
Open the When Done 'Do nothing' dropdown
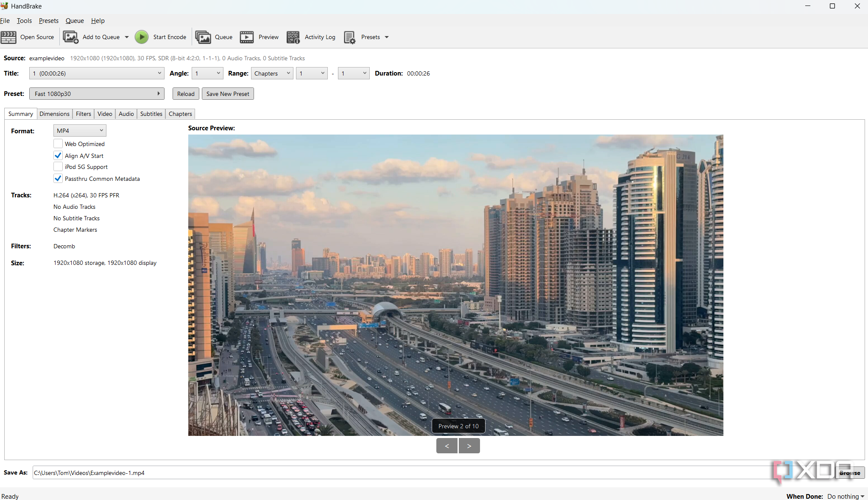pos(846,496)
